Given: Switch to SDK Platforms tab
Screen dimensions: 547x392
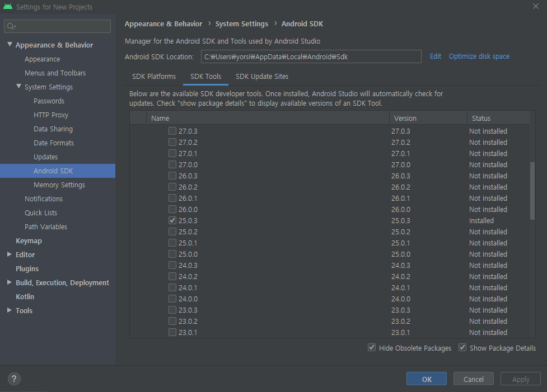Looking at the screenshot, I should [x=154, y=76].
